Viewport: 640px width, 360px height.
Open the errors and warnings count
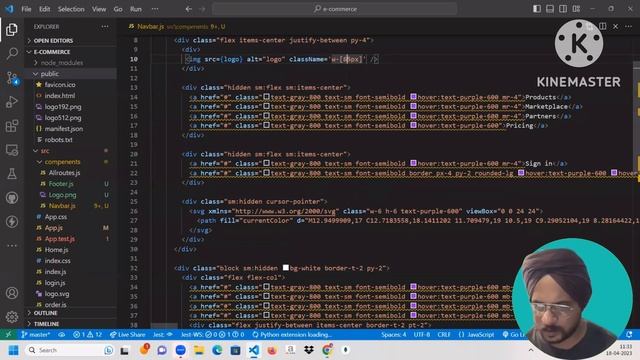[87, 334]
